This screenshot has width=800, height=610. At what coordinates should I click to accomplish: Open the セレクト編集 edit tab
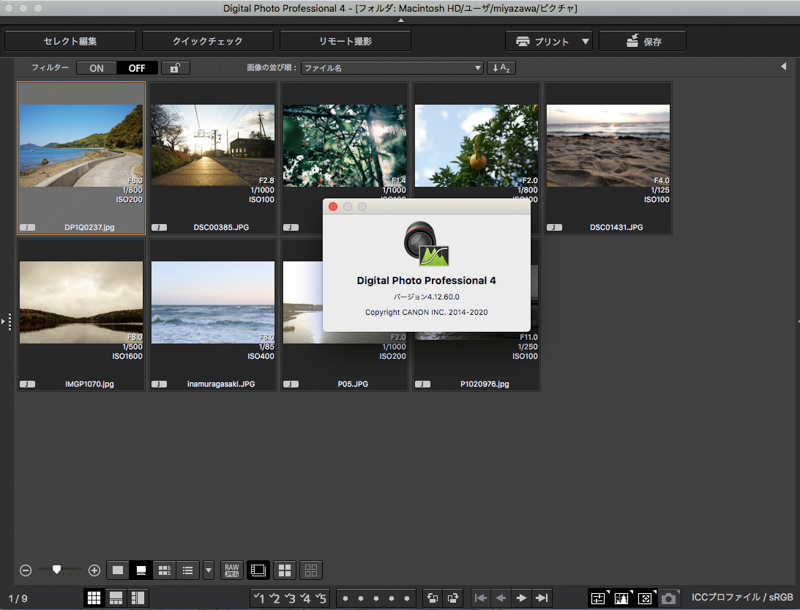click(71, 41)
